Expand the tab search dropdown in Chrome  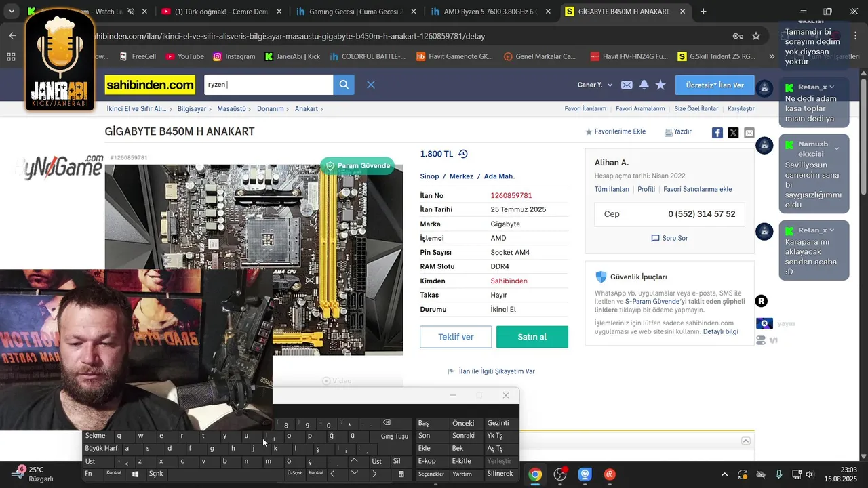[12, 12]
